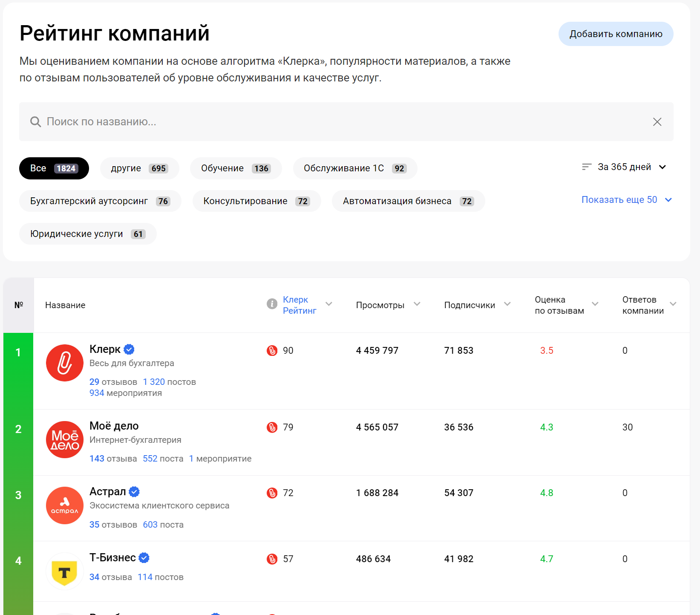Click the verified badge next to Астрал
Screen dimensions: 700x615
pos(134,492)
